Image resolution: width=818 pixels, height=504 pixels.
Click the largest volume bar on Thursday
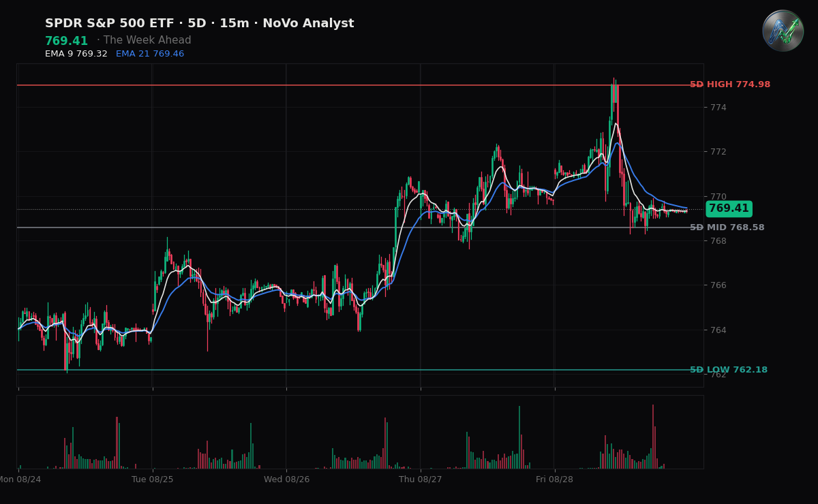click(519, 437)
